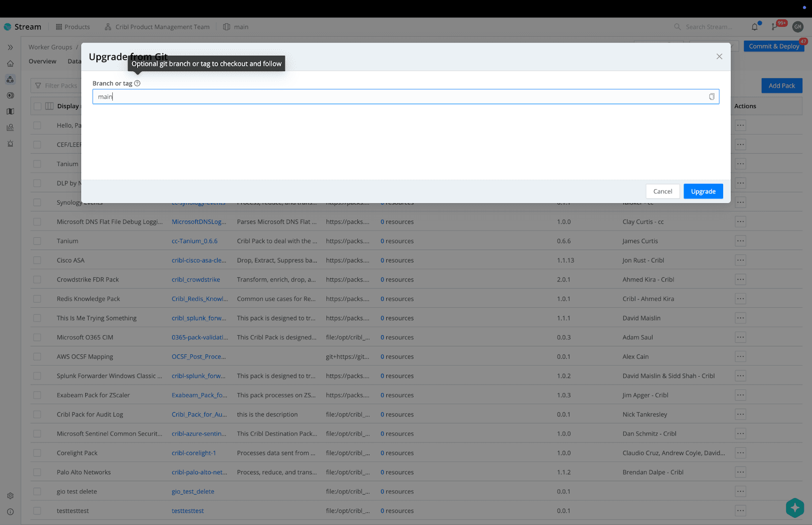
Task: Click the Upgrade button
Action: click(x=703, y=191)
